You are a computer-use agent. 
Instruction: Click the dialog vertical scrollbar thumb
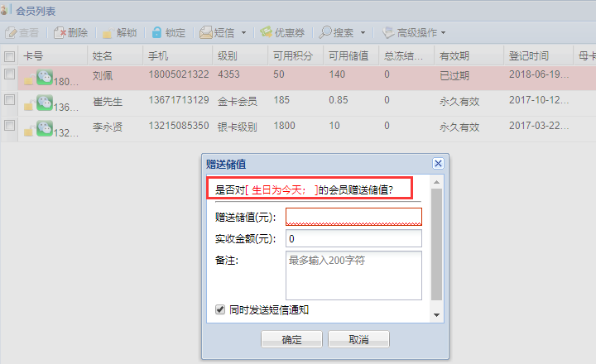(437, 245)
